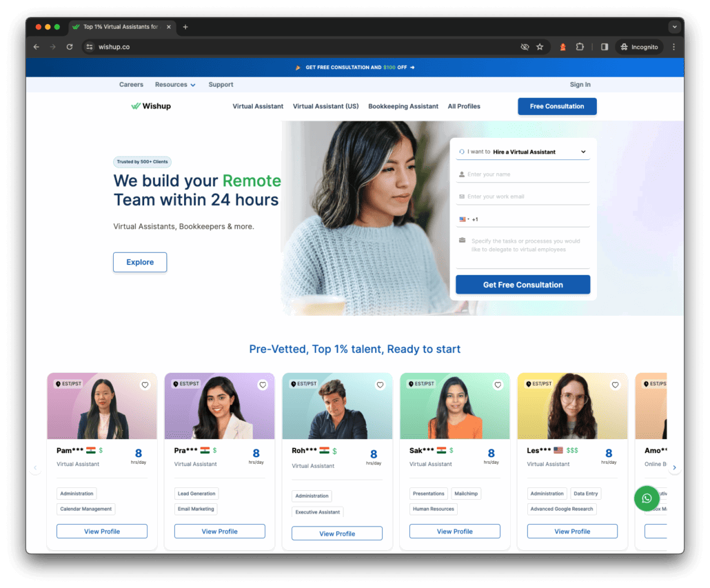Click the Explore button
This screenshot has height=588, width=710.
pos(140,263)
